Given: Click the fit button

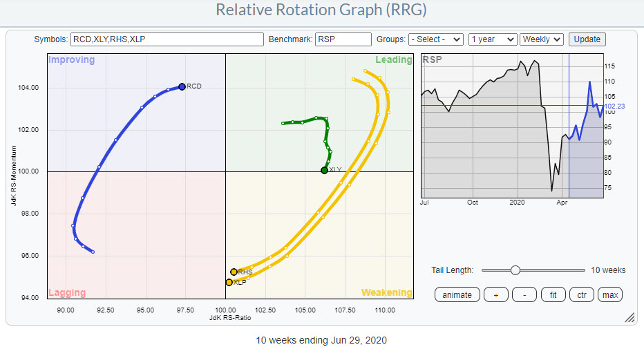Looking at the screenshot, I should click(x=552, y=294).
